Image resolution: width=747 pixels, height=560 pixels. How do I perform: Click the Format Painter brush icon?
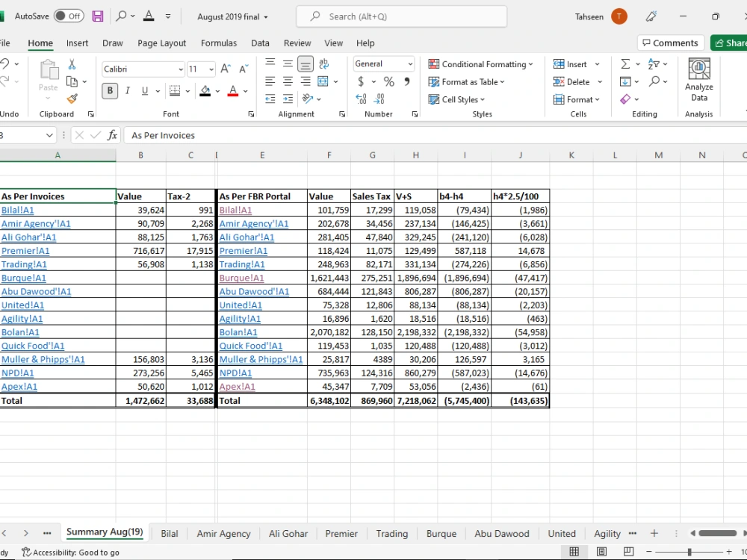point(72,99)
